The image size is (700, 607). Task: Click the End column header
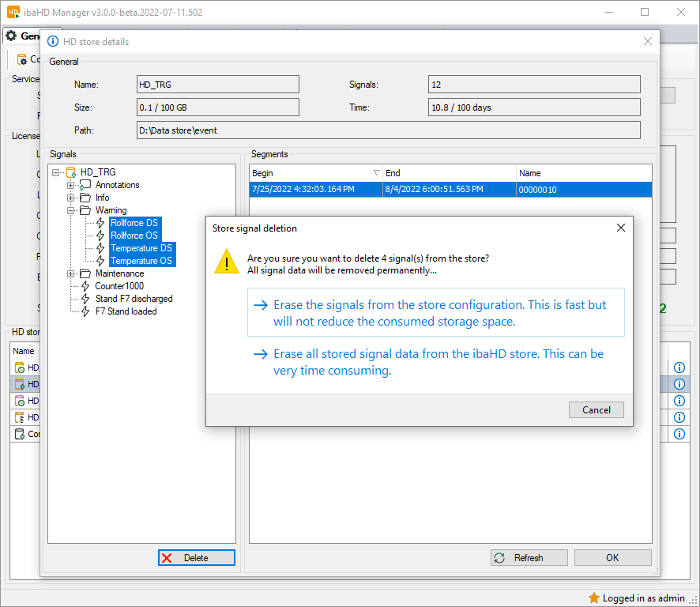pyautogui.click(x=449, y=173)
